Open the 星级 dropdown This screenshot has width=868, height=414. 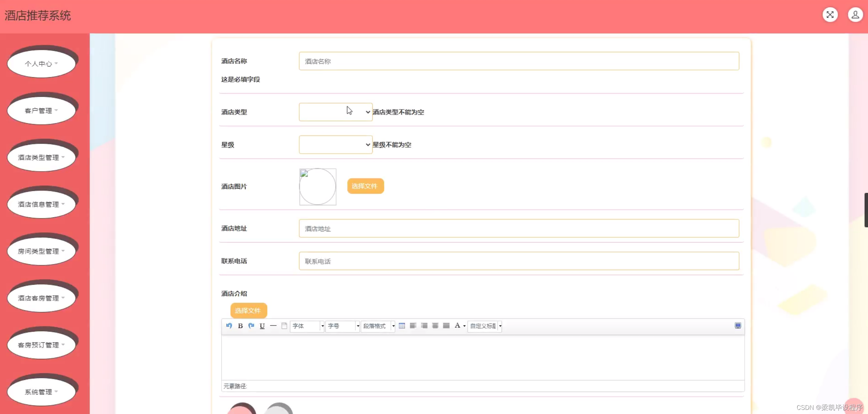tap(335, 145)
